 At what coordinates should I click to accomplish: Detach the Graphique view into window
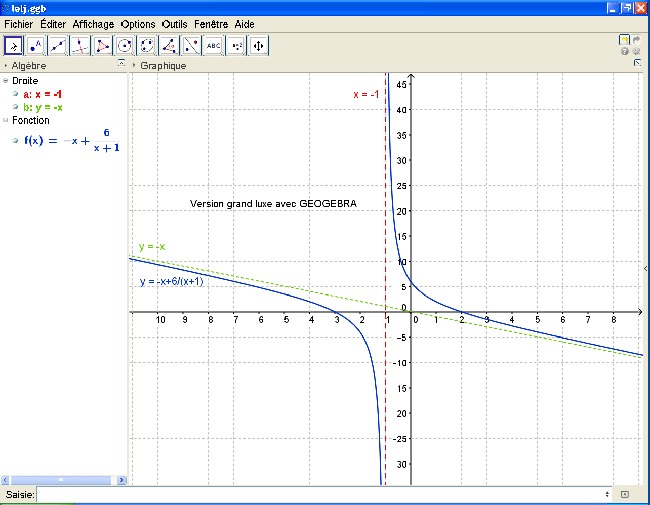coord(638,63)
